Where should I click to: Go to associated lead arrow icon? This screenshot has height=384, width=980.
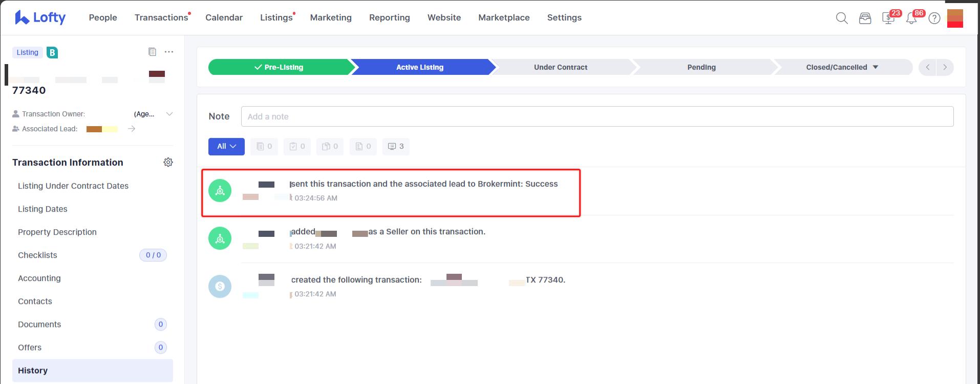click(x=132, y=129)
